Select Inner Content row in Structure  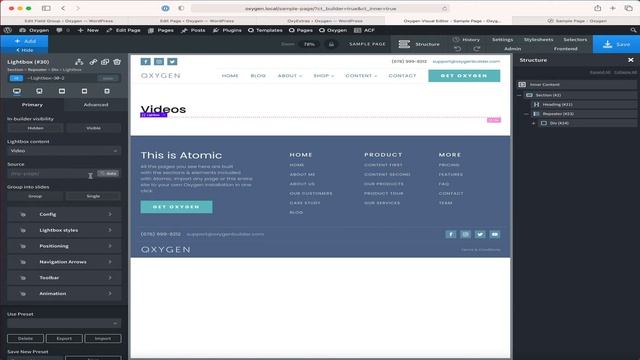click(x=576, y=84)
